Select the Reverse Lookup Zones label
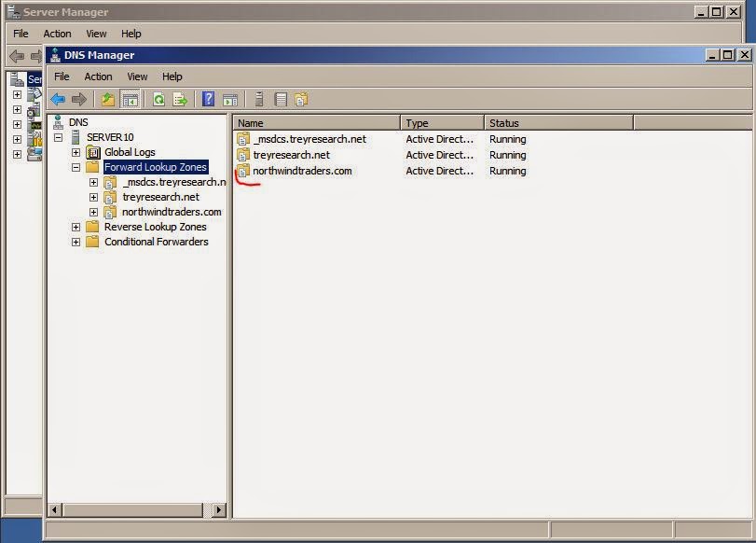 pos(156,227)
